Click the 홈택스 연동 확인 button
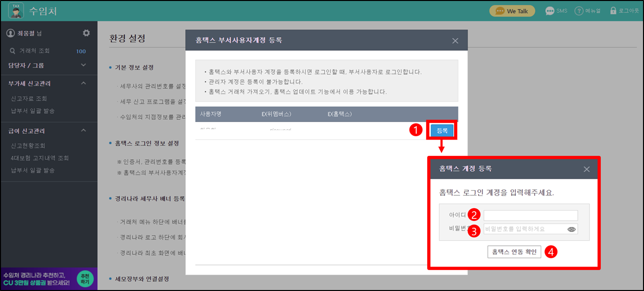The height and width of the screenshot is (291, 644). click(x=514, y=252)
